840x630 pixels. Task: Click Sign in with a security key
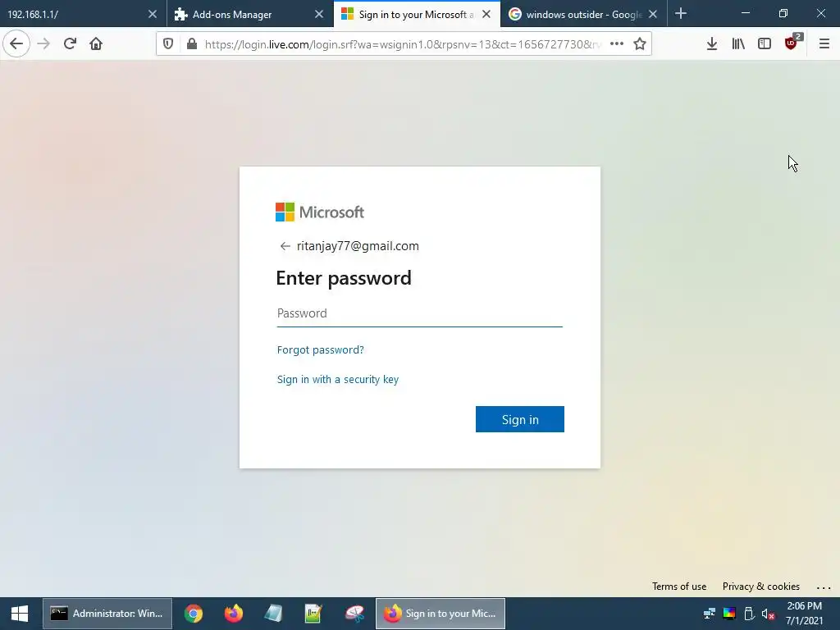337,379
